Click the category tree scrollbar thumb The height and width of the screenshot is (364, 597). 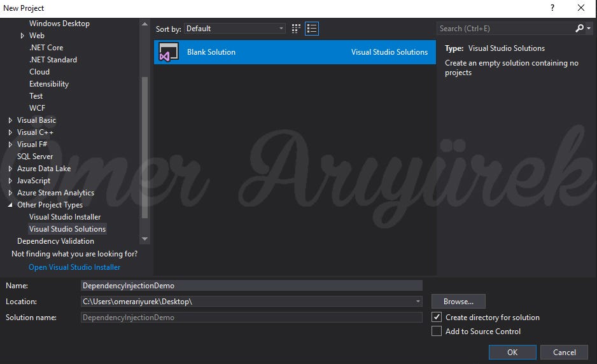pyautogui.click(x=144, y=148)
